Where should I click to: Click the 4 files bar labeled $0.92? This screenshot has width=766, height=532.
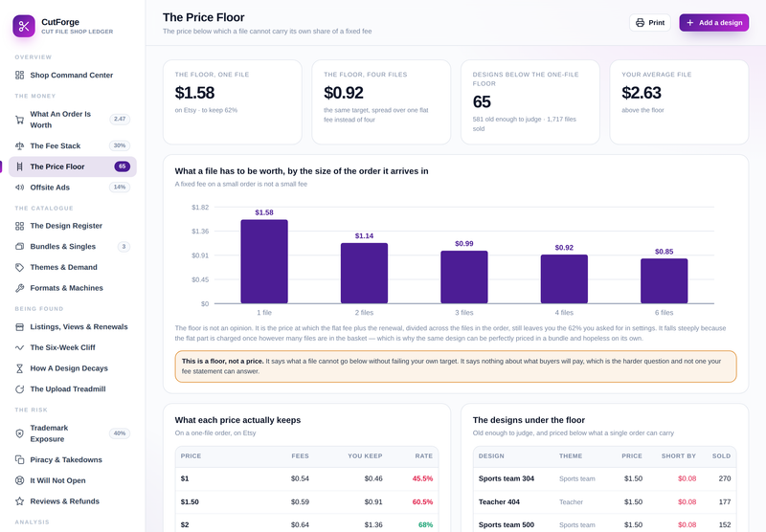(564, 279)
